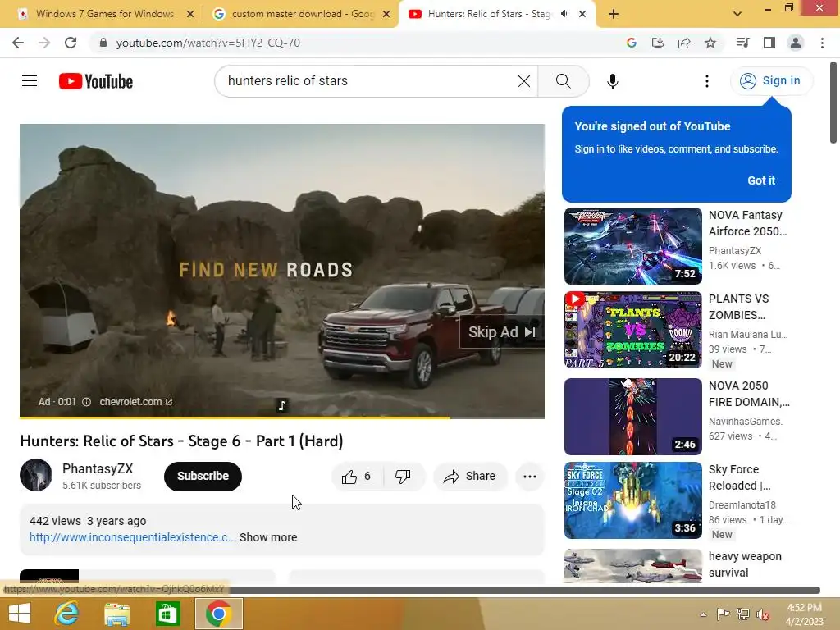Go forward with the browser forward arrow

[x=44, y=43]
